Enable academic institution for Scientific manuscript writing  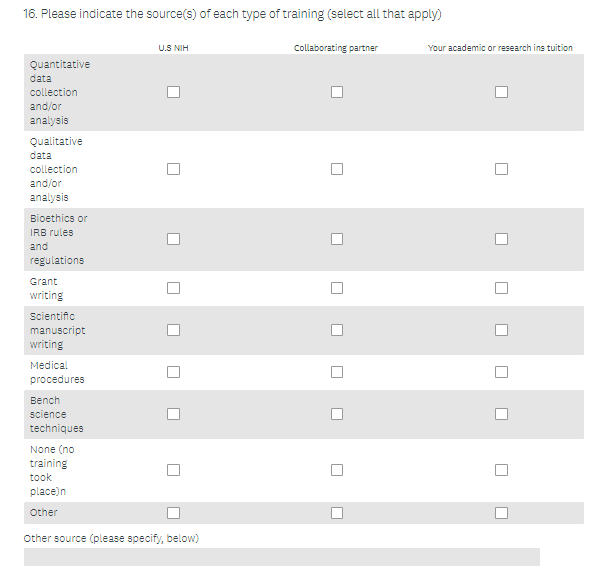click(501, 330)
